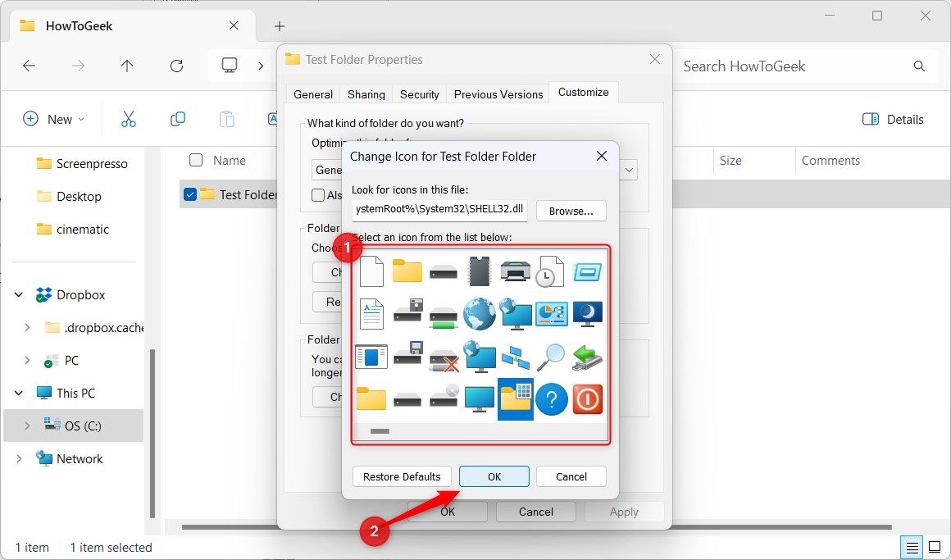
Task: Click the Copy icon in Explorer toolbar
Action: coord(178,119)
